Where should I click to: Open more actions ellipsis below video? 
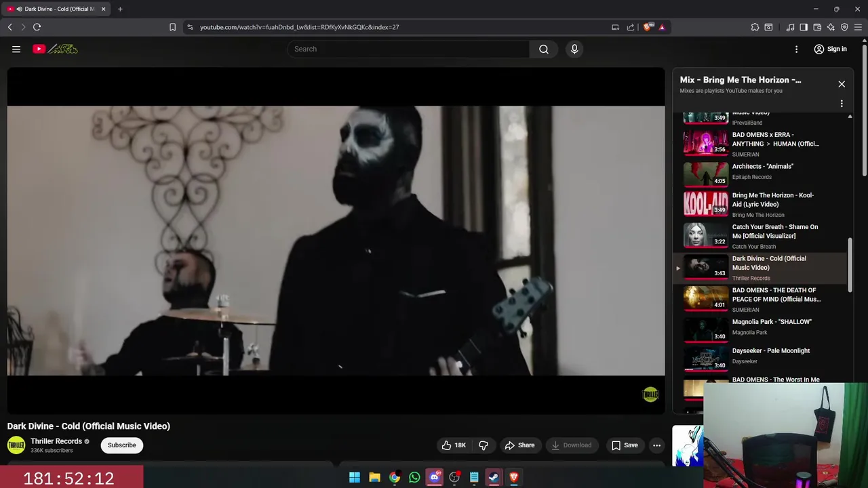point(656,445)
